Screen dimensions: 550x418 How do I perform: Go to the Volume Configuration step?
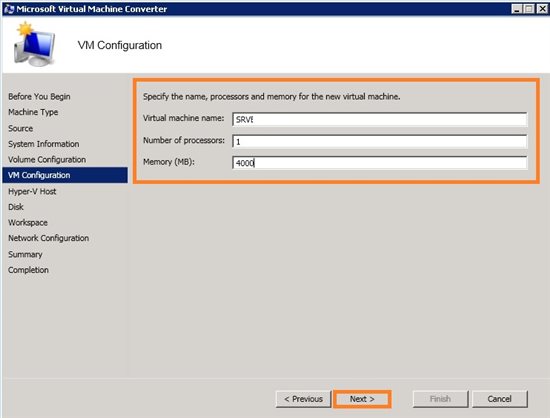coord(47,160)
